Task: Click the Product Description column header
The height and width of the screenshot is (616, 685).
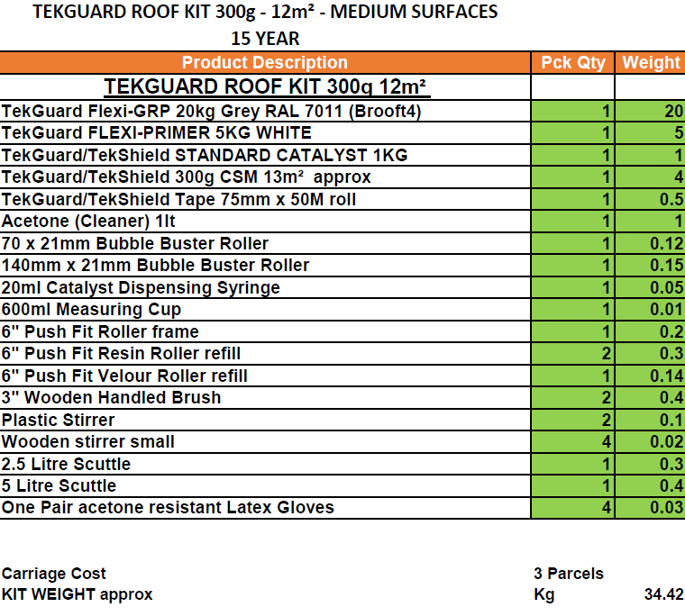Action: coord(264,63)
